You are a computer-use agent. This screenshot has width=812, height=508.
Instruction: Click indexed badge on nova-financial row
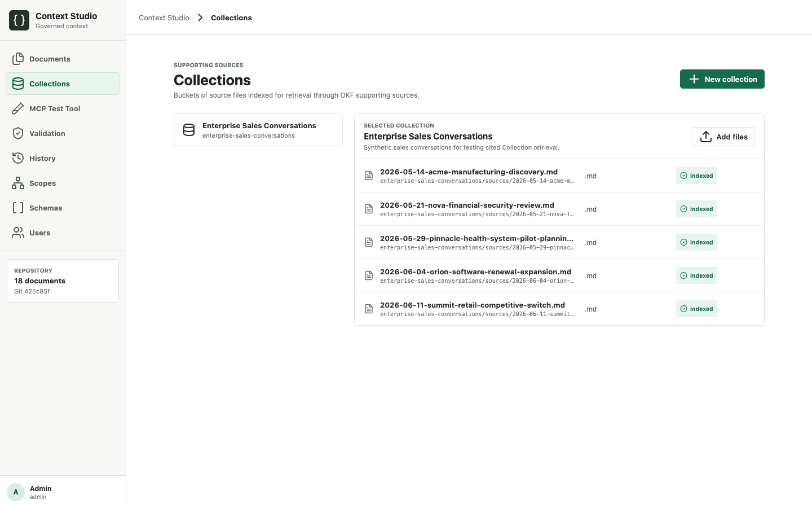pos(696,209)
